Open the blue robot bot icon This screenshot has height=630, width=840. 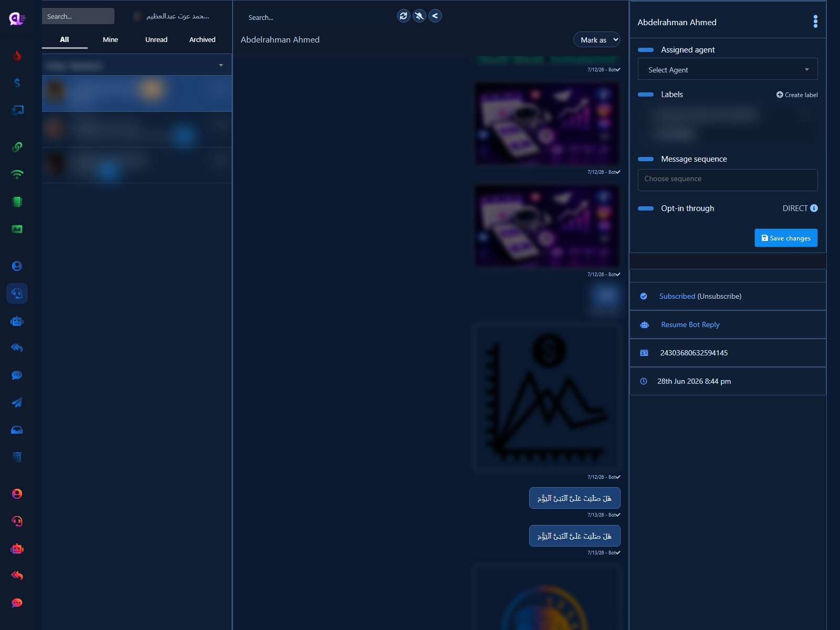coord(17,321)
